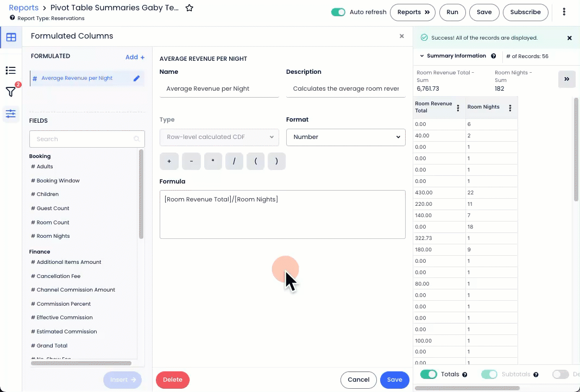Open the filter icon with badge 2
580x392 pixels.
[x=11, y=91]
